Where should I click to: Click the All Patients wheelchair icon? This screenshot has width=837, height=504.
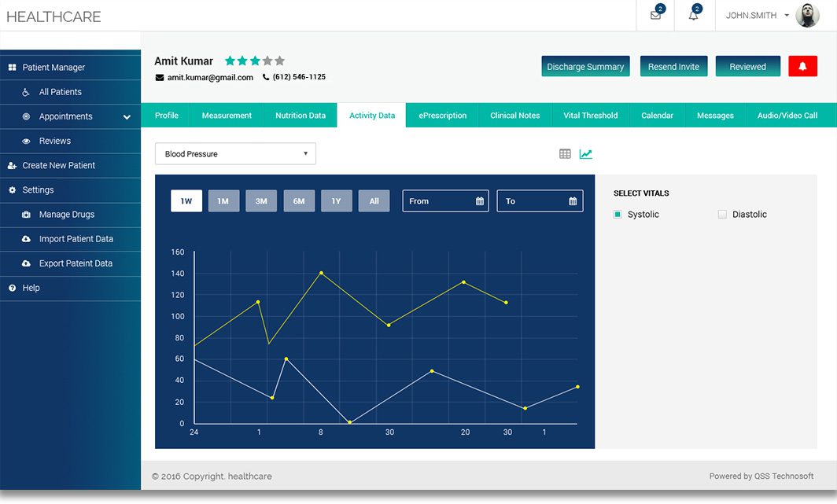tap(26, 92)
